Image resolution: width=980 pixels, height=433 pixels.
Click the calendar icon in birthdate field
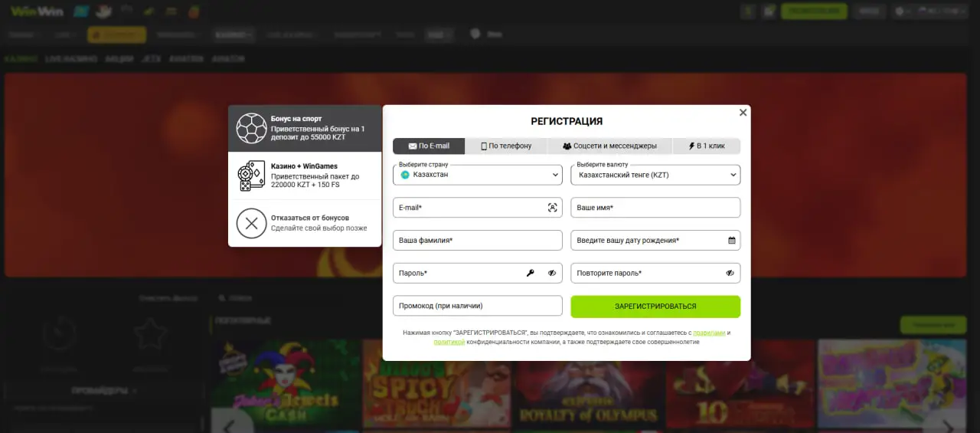click(731, 241)
